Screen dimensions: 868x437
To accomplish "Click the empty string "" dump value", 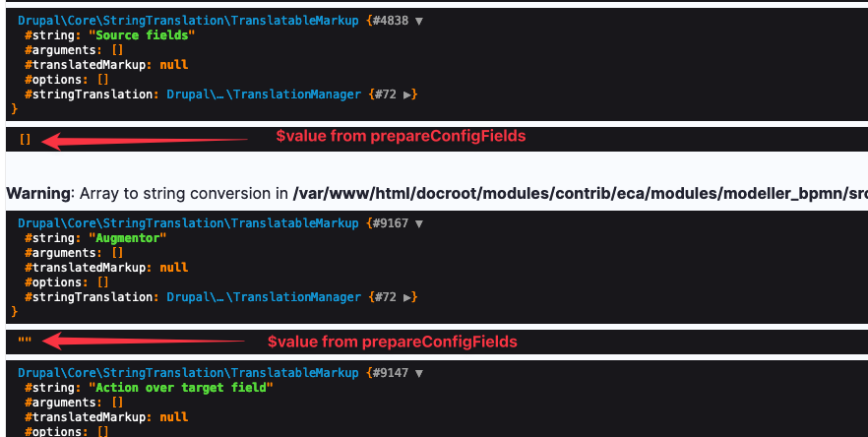I will point(25,341).
